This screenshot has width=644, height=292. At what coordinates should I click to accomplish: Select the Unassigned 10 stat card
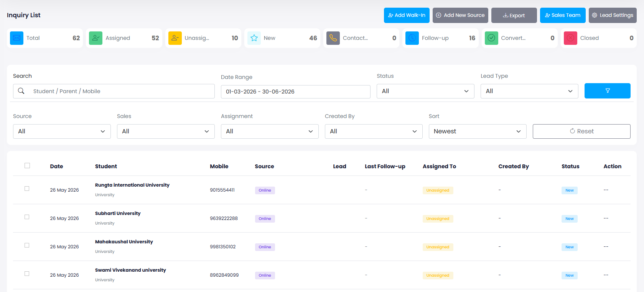(x=203, y=38)
